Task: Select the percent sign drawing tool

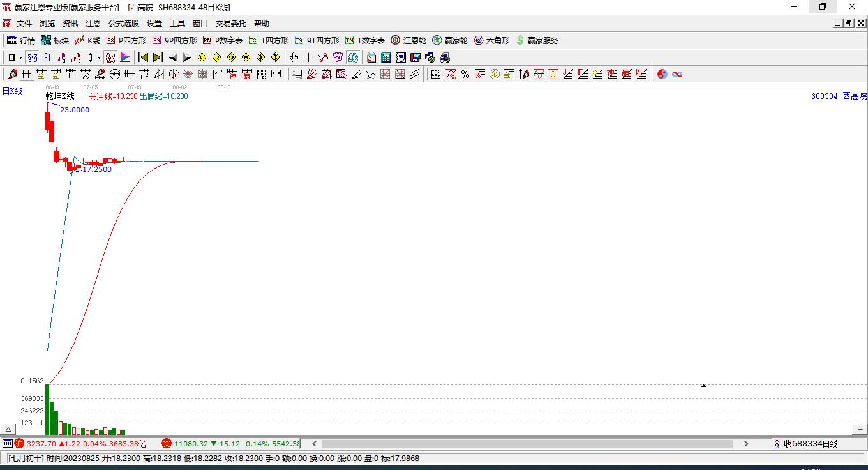Action: [x=465, y=74]
